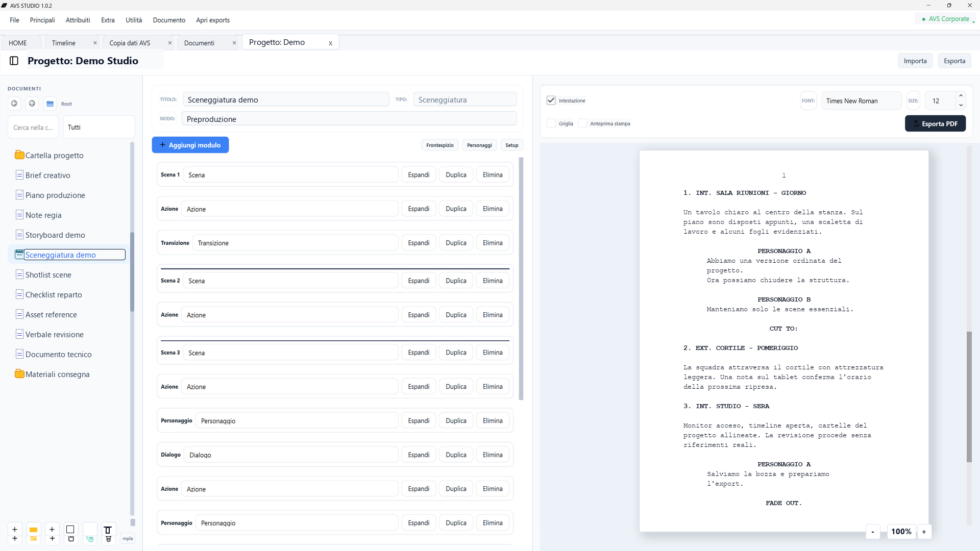Decrease font size with the down arrow
Viewport: 980px width, 551px height.
coord(961,105)
